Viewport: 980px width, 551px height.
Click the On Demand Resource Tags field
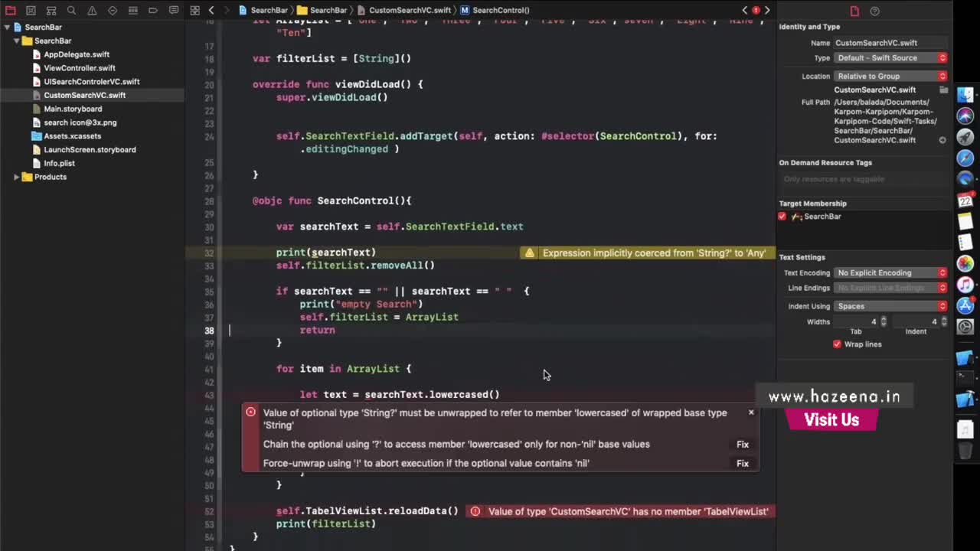click(864, 179)
